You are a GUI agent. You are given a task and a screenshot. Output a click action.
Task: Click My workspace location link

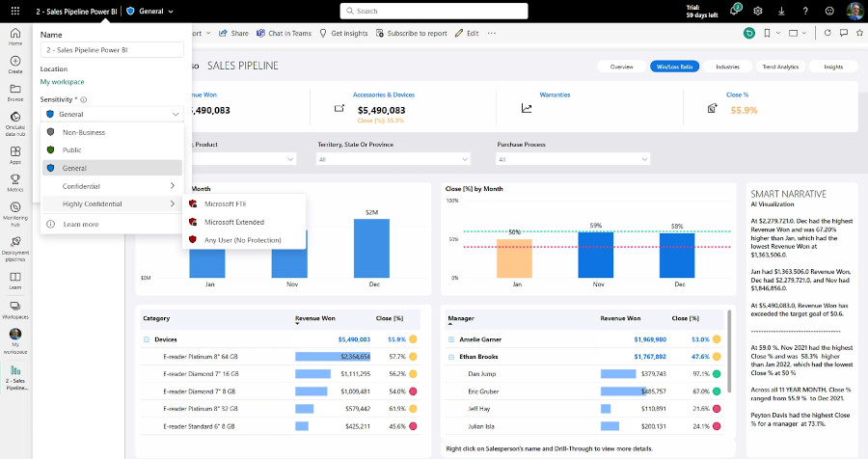(x=62, y=82)
